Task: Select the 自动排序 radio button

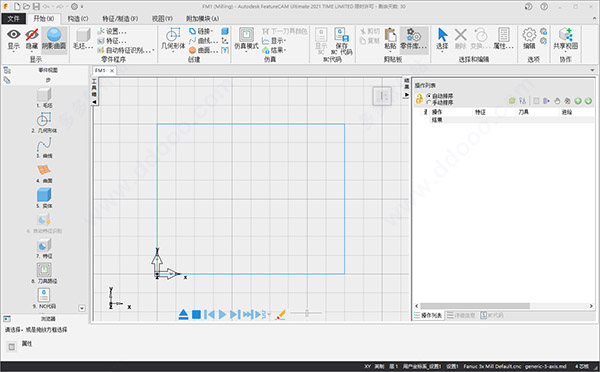Action: point(429,96)
